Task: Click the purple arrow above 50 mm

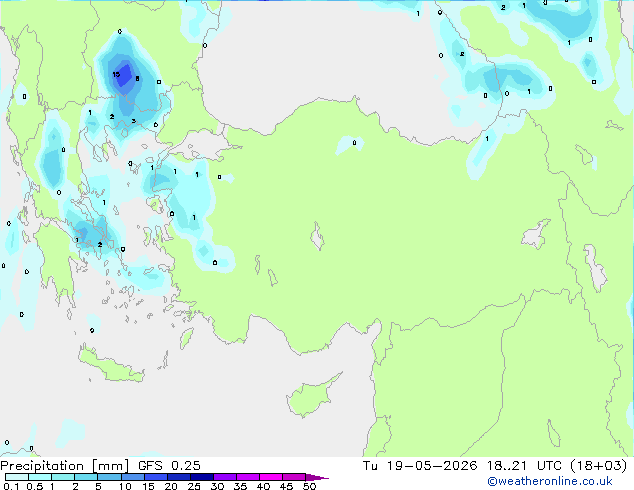Action: point(317,477)
